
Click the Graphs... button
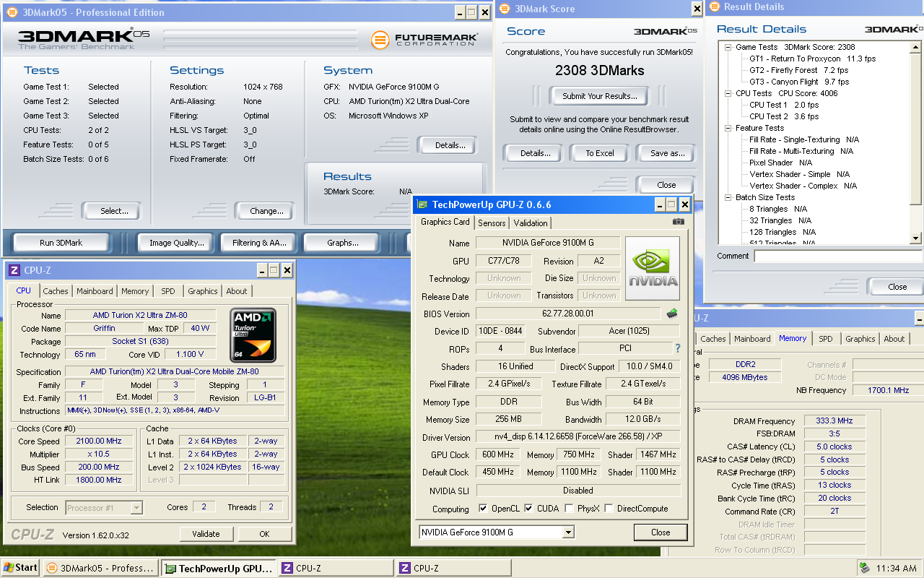tap(343, 243)
